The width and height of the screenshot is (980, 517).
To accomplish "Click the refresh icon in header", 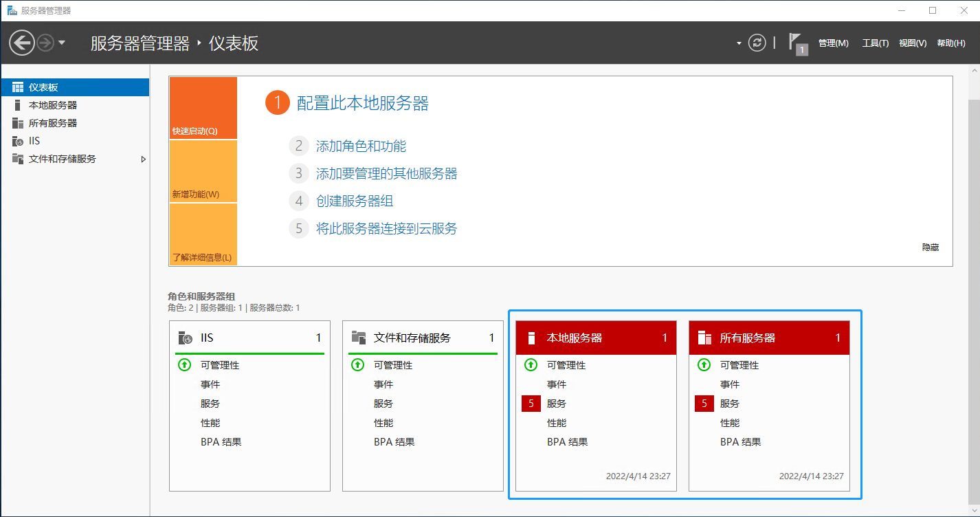I will (x=757, y=43).
